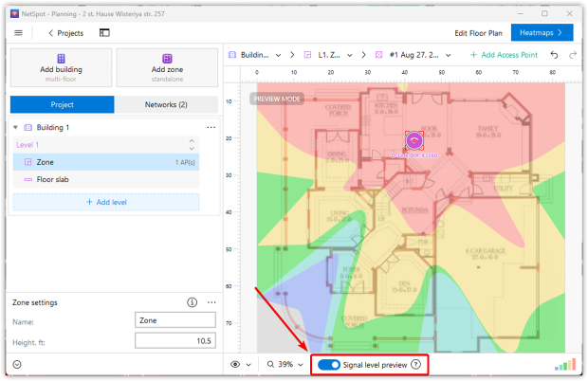Select the Floor slab item
Image resolution: width=588 pixels, height=381 pixels.
(x=106, y=179)
